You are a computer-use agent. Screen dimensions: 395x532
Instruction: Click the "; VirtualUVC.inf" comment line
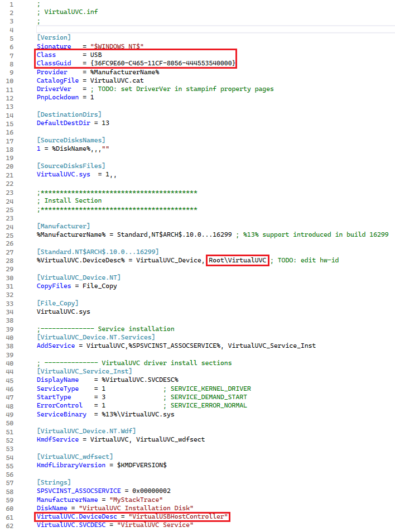tap(68, 12)
